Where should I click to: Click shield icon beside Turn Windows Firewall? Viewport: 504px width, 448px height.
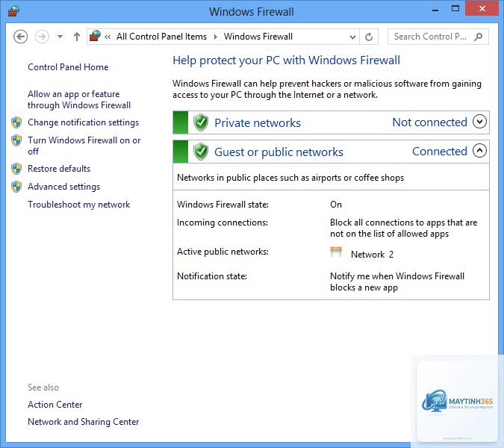point(16,140)
